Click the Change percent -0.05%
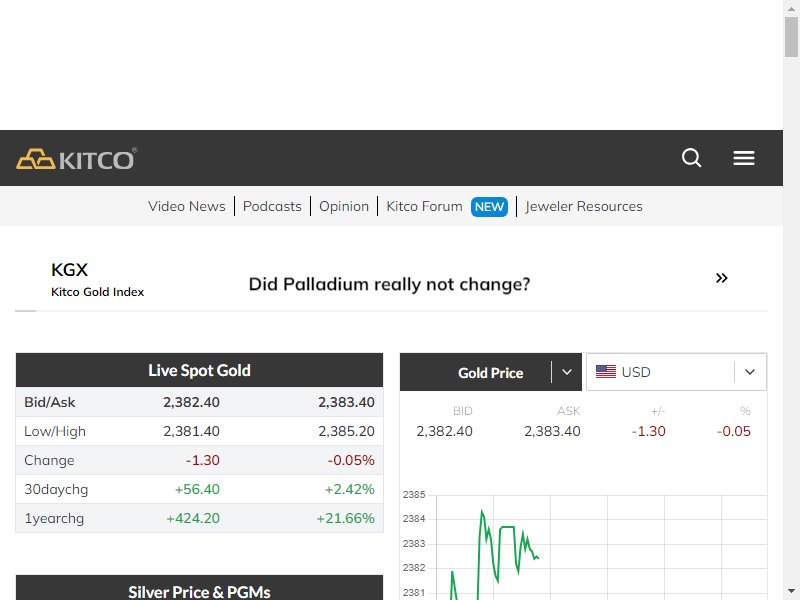The height and width of the screenshot is (600, 800). pos(351,460)
